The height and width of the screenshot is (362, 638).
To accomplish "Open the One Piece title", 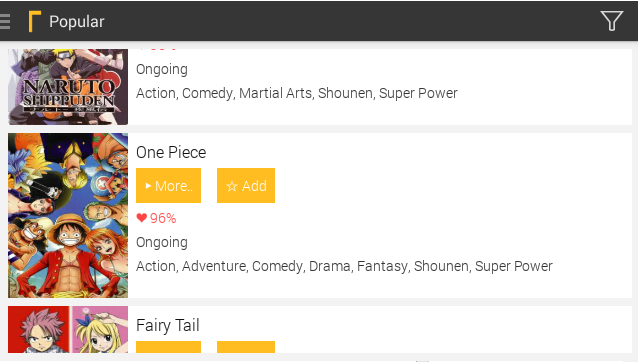I will pos(171,153).
